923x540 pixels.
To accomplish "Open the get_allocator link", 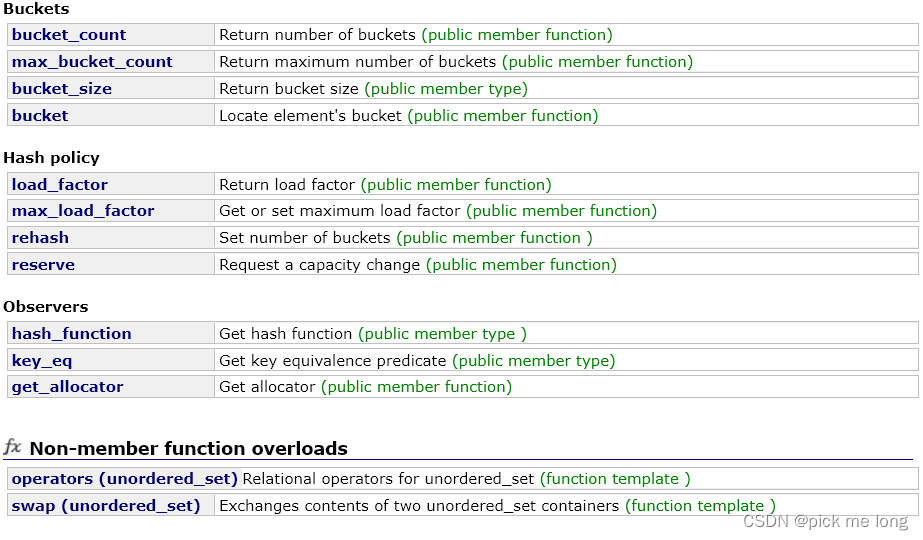I will coord(68,387).
